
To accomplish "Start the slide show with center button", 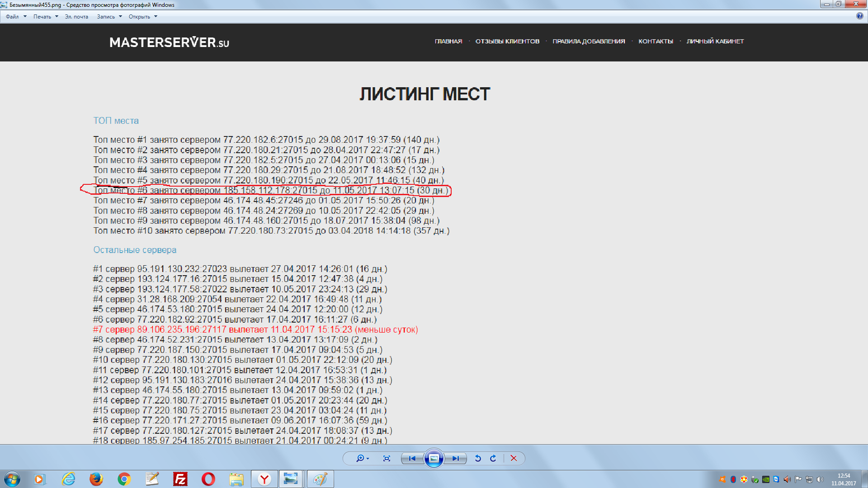I will tap(434, 458).
